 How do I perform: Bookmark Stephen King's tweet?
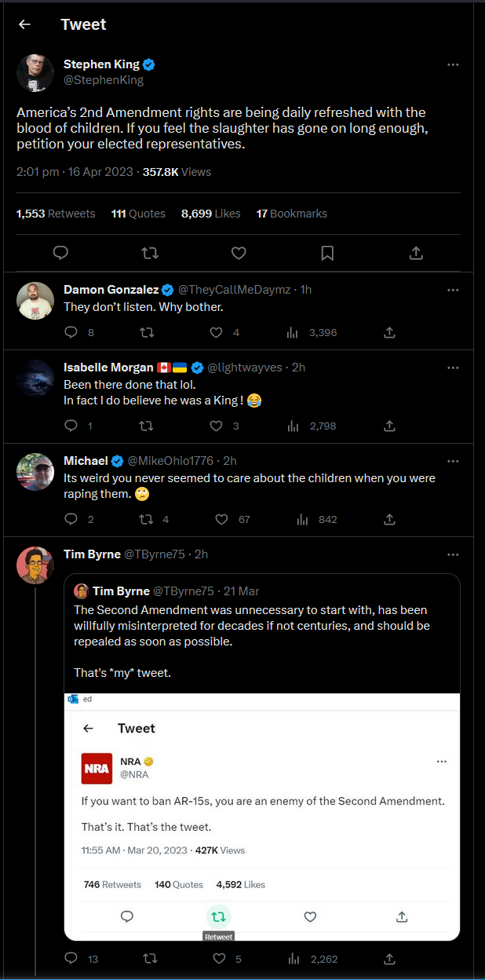click(x=327, y=253)
